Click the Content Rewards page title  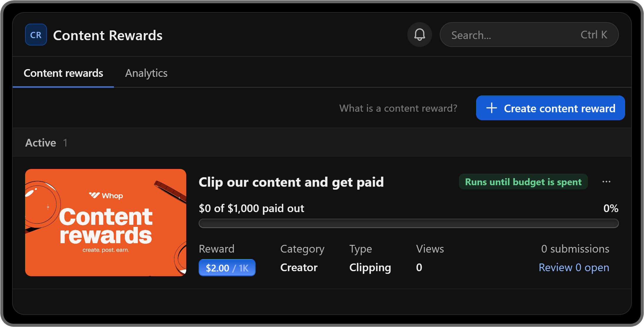click(108, 35)
